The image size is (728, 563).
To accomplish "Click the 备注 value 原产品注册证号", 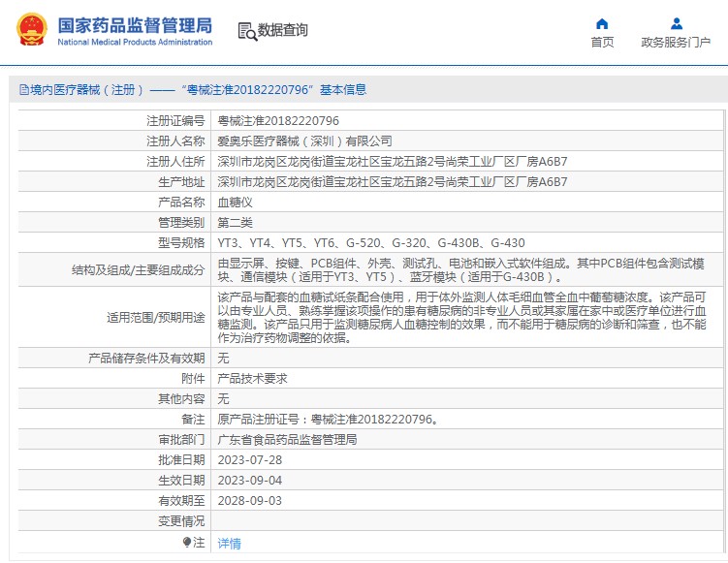I will coord(328,420).
